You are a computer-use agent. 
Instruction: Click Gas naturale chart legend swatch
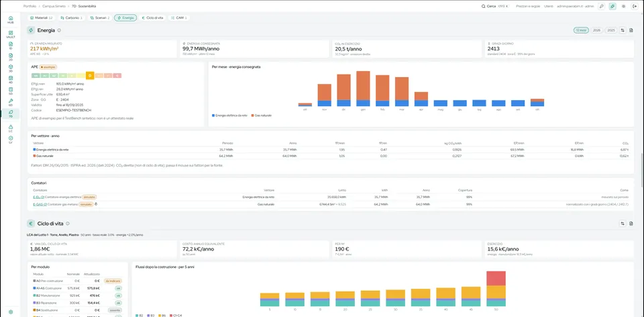[253, 116]
